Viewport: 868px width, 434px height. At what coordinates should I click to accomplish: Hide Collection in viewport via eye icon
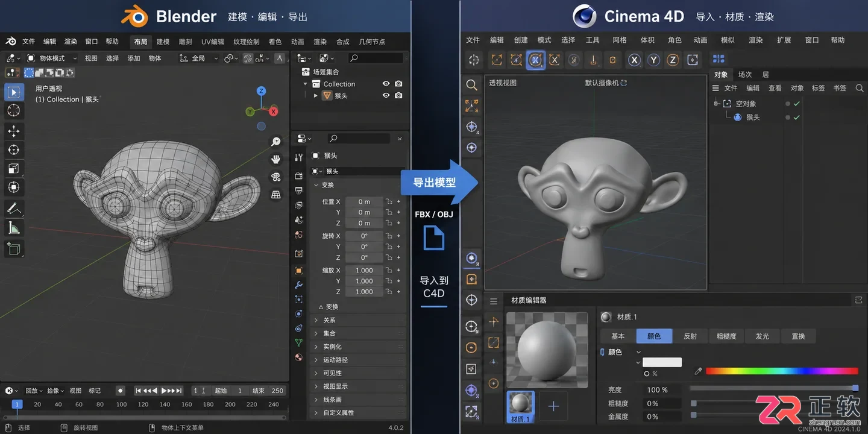click(386, 84)
